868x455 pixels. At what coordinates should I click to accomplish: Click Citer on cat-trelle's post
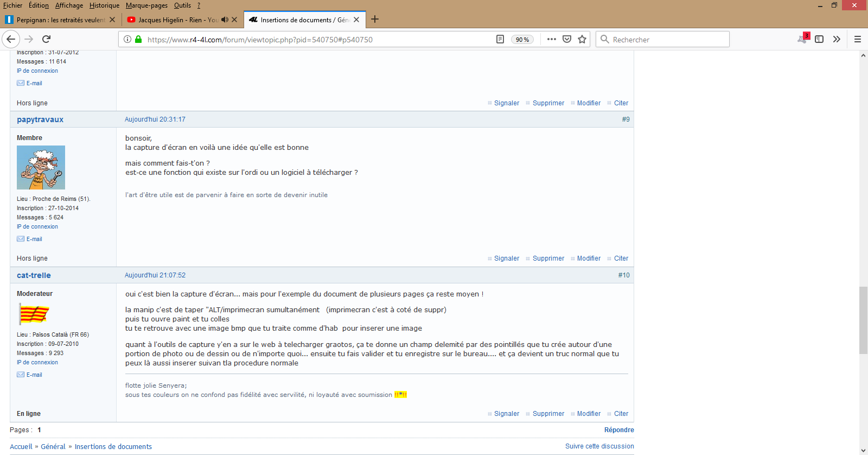(621, 414)
